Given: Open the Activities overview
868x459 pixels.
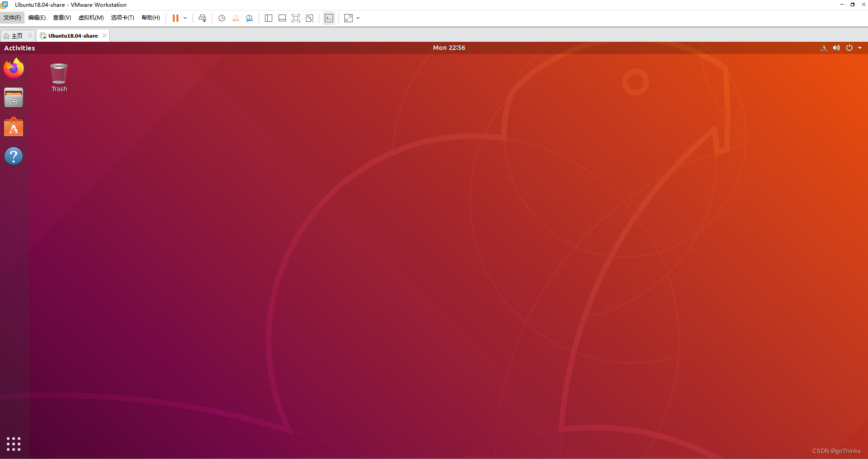Looking at the screenshot, I should tap(20, 48).
